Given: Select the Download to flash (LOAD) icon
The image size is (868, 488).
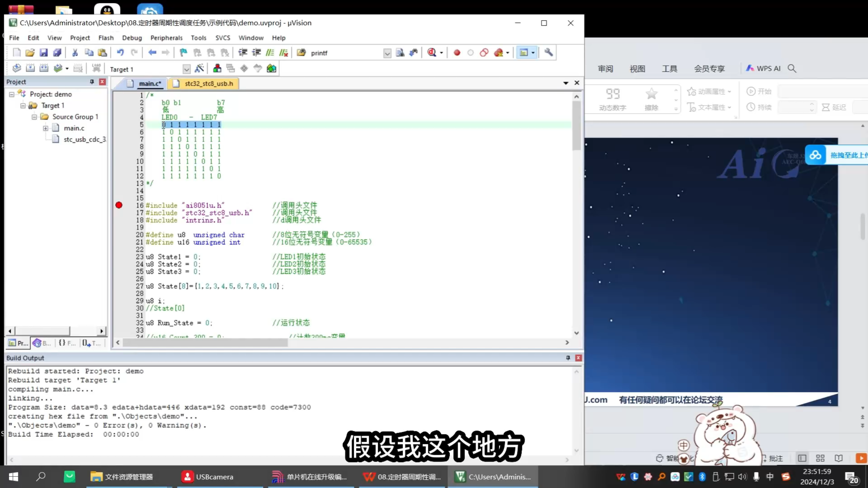Looking at the screenshot, I should pos(96,68).
